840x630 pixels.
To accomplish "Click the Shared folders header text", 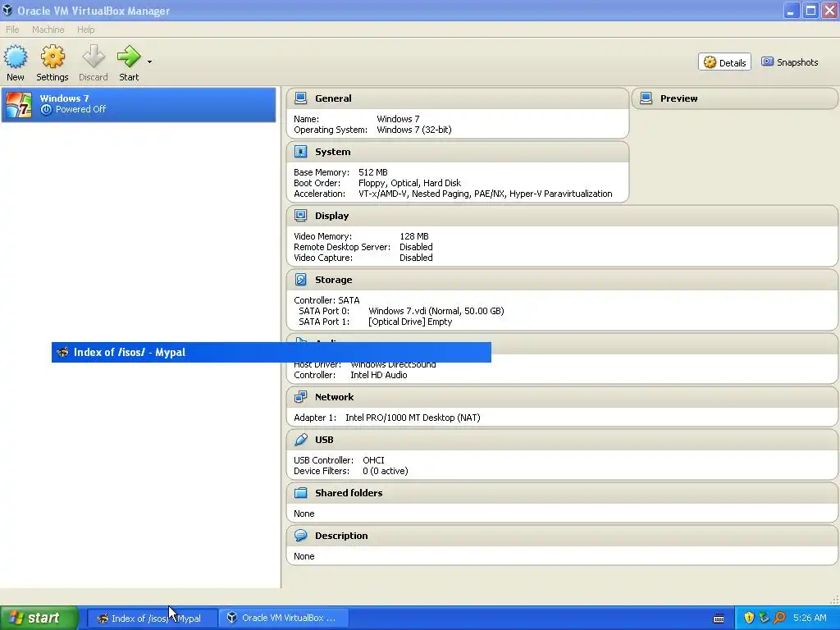I will coord(349,493).
